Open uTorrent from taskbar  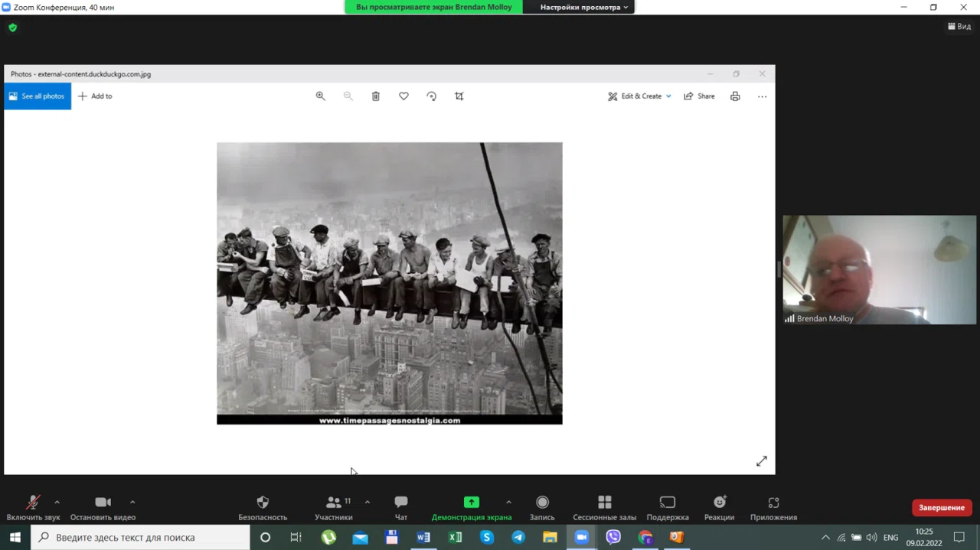tap(328, 537)
